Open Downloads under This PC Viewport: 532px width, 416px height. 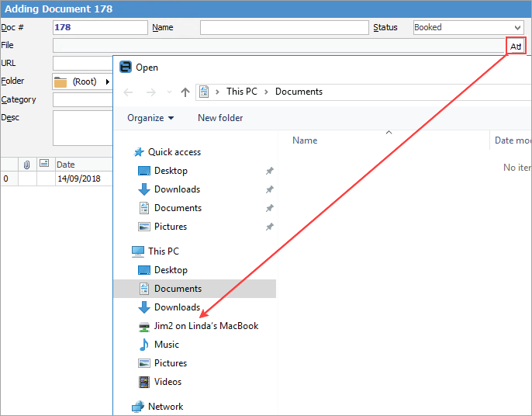[177, 307]
